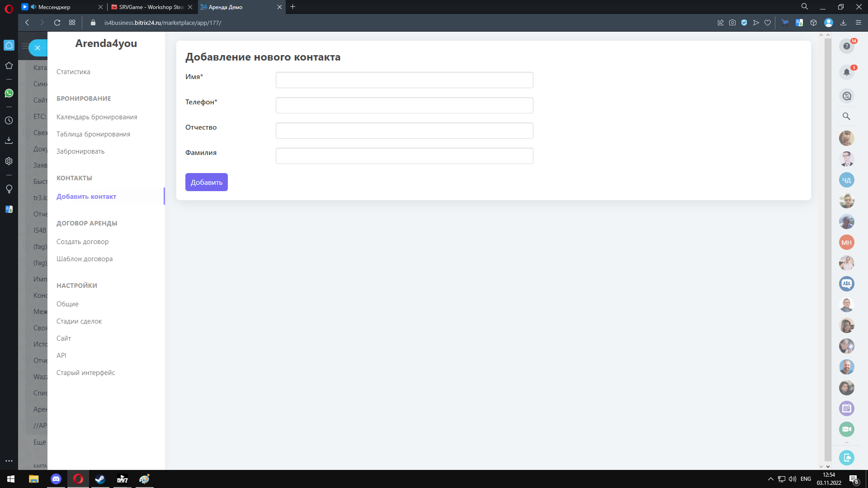Image resolution: width=868 pixels, height=488 pixels.
Task: Open the Bitrix24 notifications bell
Action: click(x=846, y=72)
